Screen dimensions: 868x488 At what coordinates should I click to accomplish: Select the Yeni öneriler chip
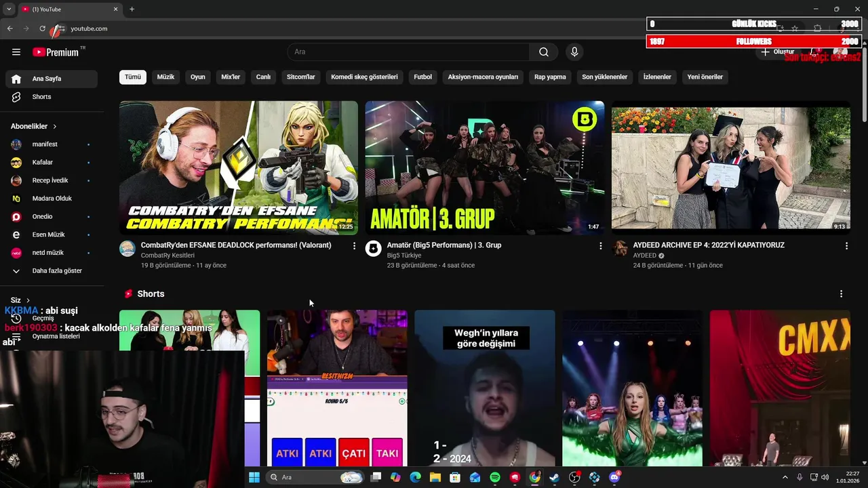[x=705, y=77]
